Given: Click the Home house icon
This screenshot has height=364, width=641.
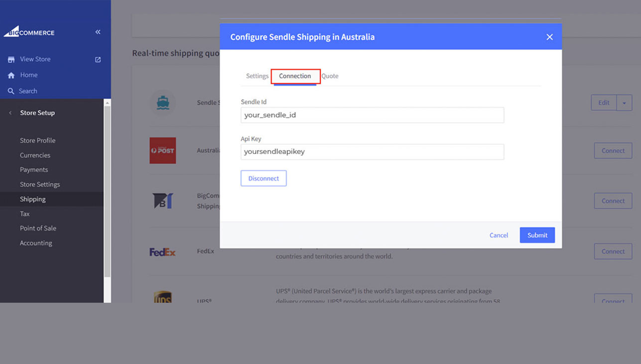Looking at the screenshot, I should click(11, 75).
